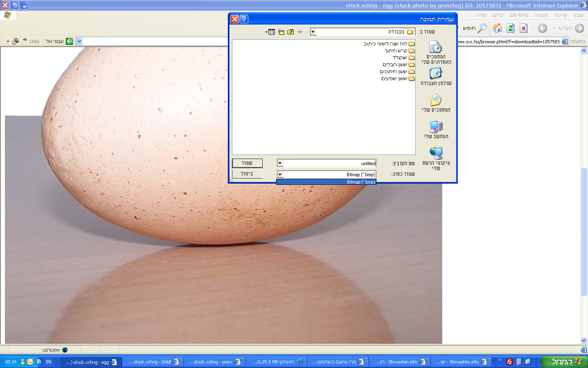This screenshot has height=368, width=588.
Task: Open My Documents in the places bar
Action: 436,103
